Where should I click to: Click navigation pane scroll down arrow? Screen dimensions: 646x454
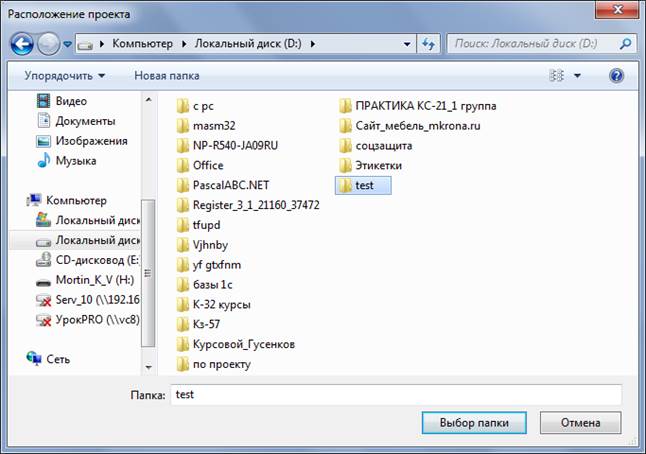point(148,367)
